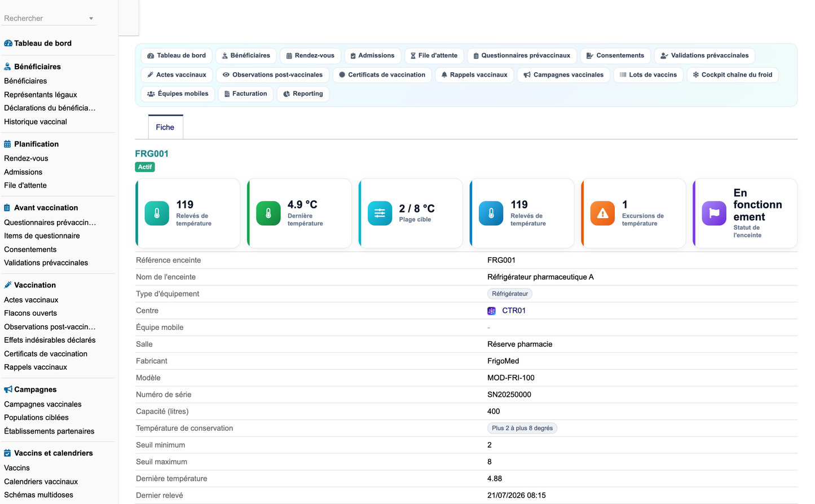Click the sliders icon for Plage cible

[x=380, y=213]
